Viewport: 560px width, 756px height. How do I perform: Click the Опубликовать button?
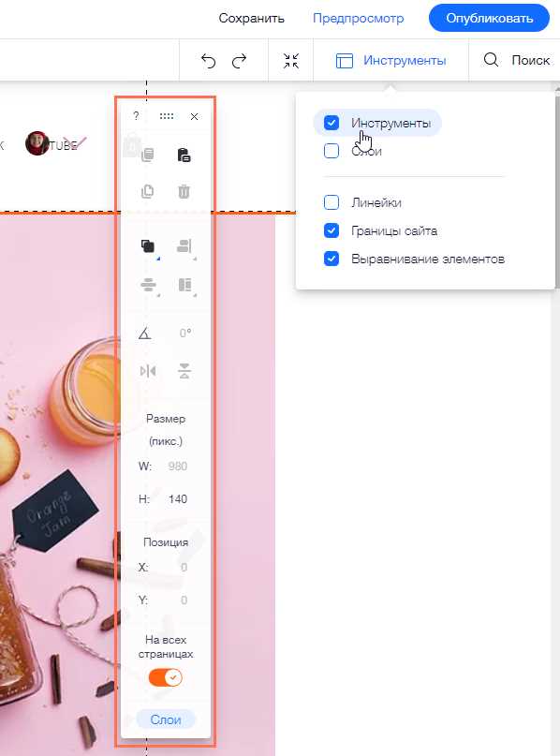click(489, 19)
